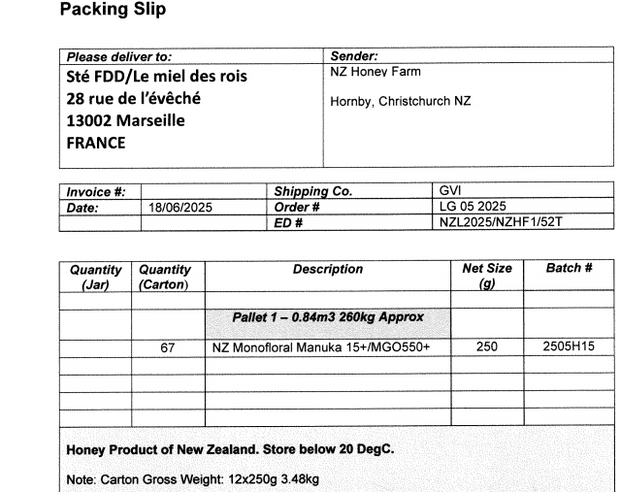
Task: Click the date 18/06/2025
Action: coord(180,208)
